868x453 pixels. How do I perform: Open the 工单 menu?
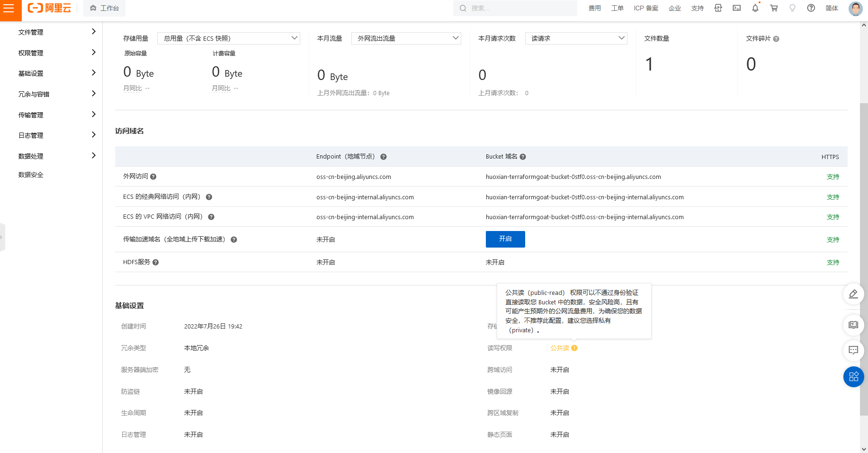[x=617, y=8]
